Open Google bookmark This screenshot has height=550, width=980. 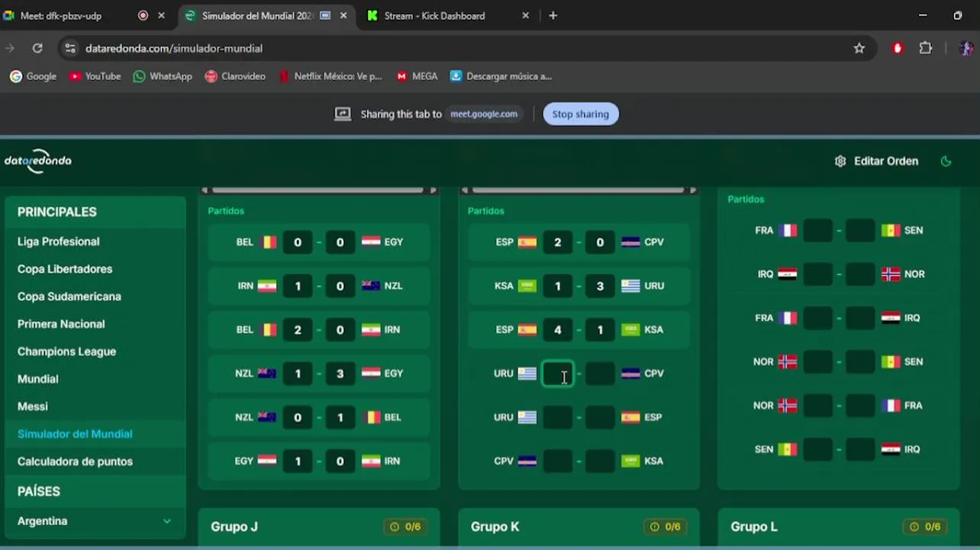click(33, 76)
